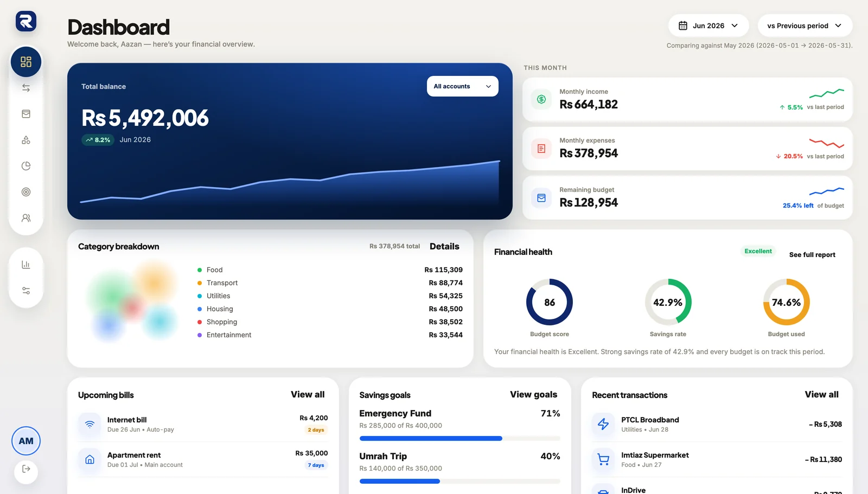
Task: Click the Remaining budget card icon
Action: 541,198
